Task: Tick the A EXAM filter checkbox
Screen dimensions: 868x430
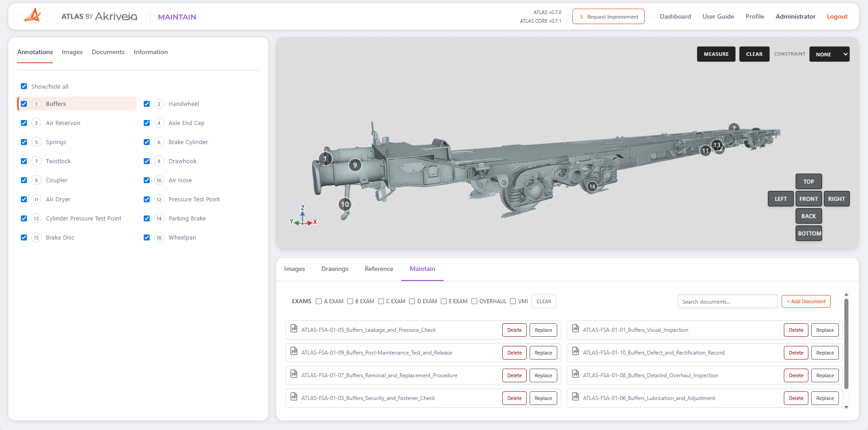Action: point(319,301)
